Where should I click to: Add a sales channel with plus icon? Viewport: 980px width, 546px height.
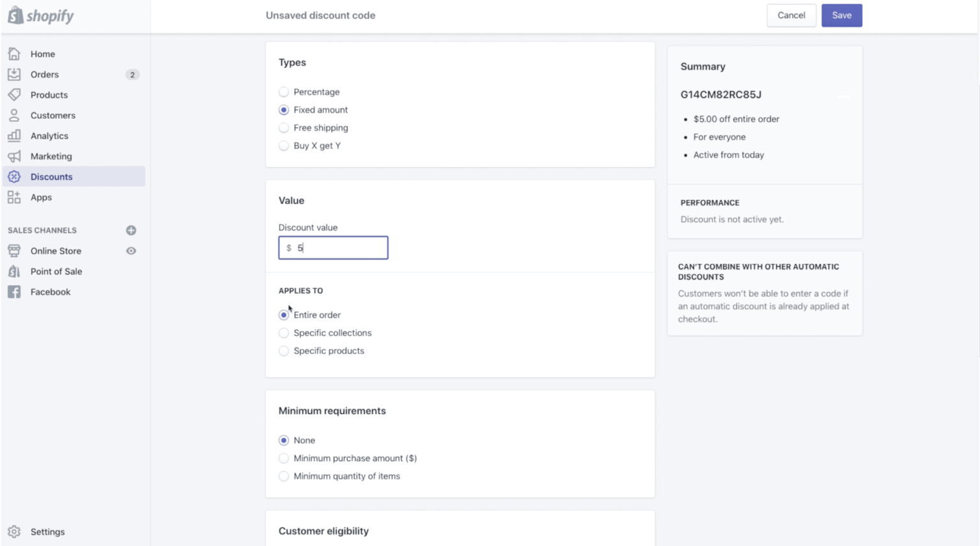coord(131,230)
